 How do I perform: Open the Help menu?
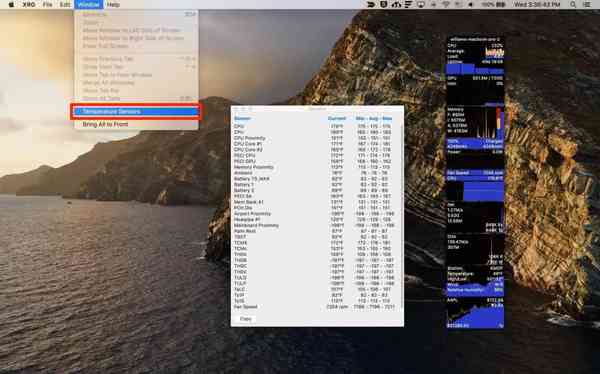[x=113, y=5]
